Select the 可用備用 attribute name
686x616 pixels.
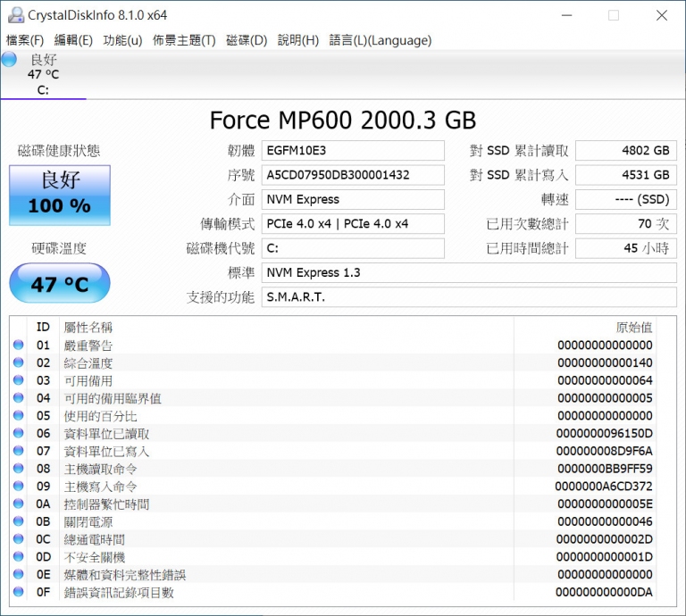pyautogui.click(x=88, y=381)
